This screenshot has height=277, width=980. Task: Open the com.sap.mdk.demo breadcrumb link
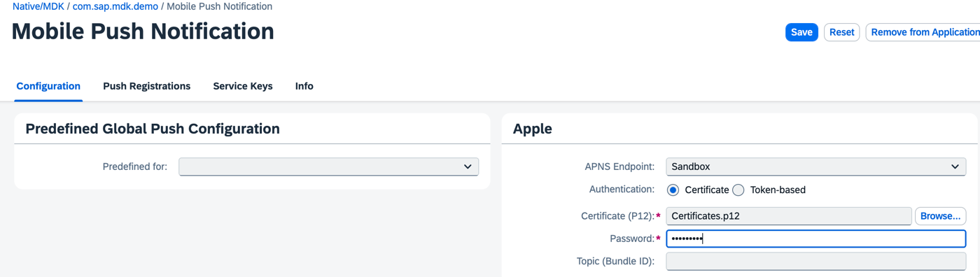pos(115,6)
